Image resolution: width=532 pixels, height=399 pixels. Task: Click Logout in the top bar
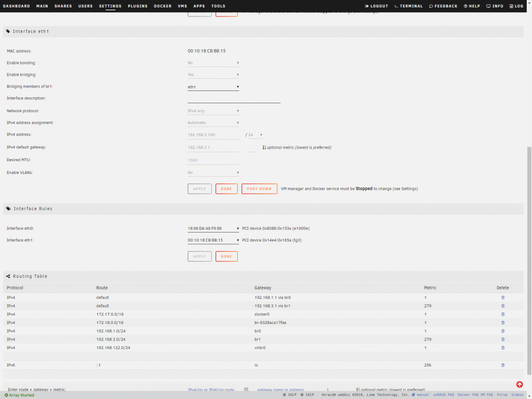coord(376,6)
